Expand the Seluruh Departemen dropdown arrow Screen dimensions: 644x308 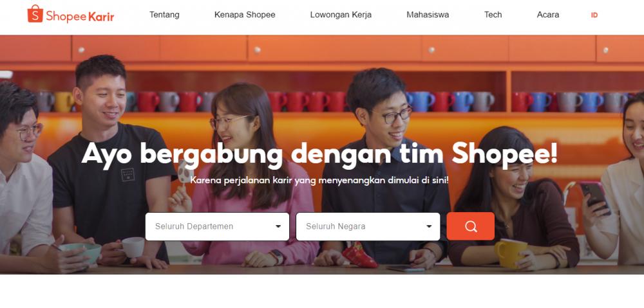(x=278, y=226)
